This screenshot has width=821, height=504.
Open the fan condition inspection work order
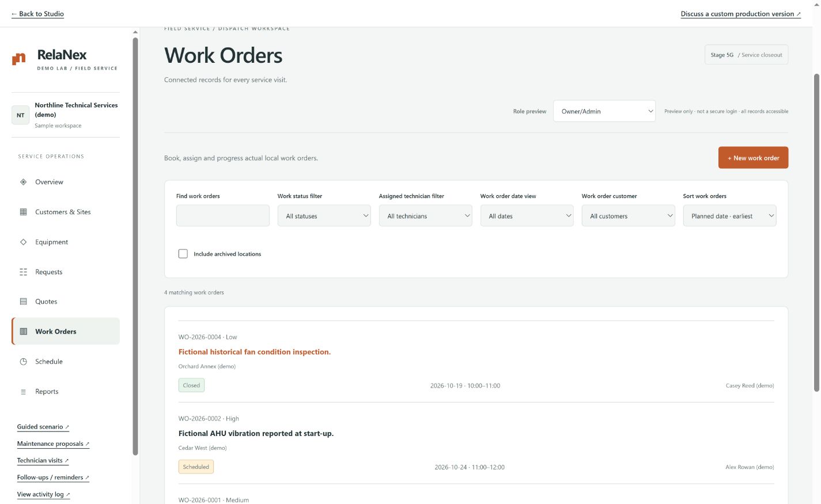coord(255,352)
